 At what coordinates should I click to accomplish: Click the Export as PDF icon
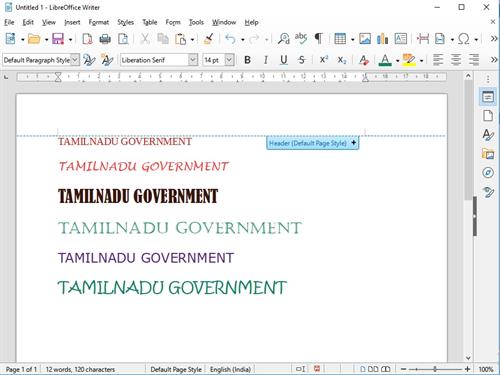click(87, 39)
